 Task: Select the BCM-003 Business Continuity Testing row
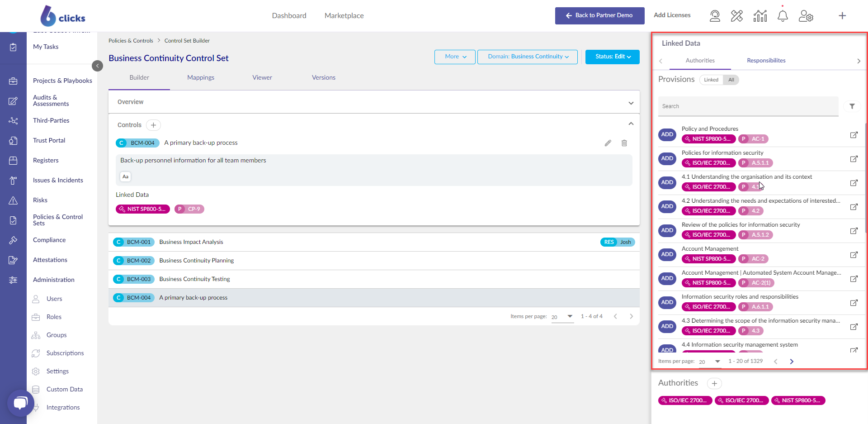tap(374, 279)
